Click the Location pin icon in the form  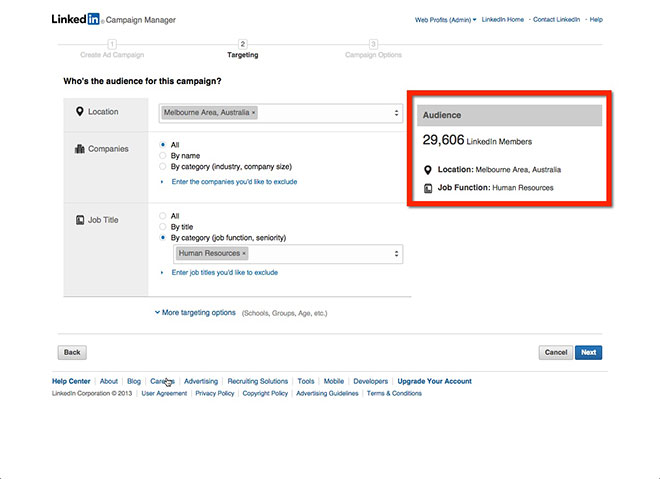(80, 112)
